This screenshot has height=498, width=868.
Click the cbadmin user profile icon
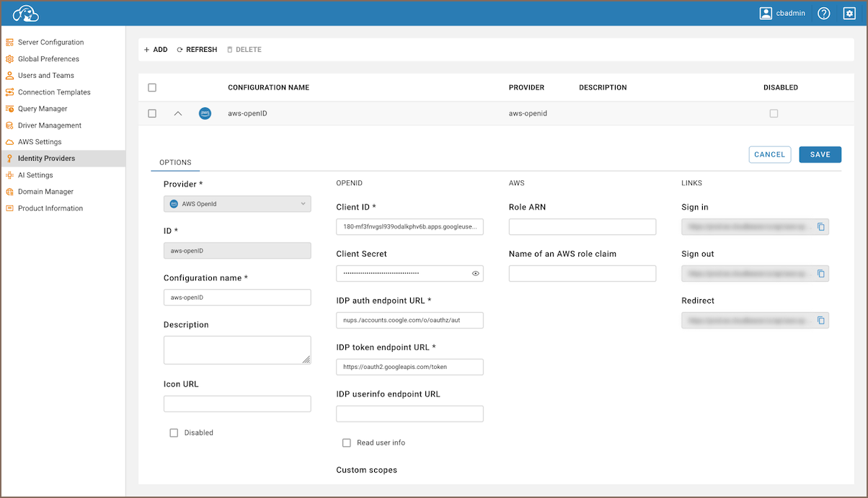766,14
